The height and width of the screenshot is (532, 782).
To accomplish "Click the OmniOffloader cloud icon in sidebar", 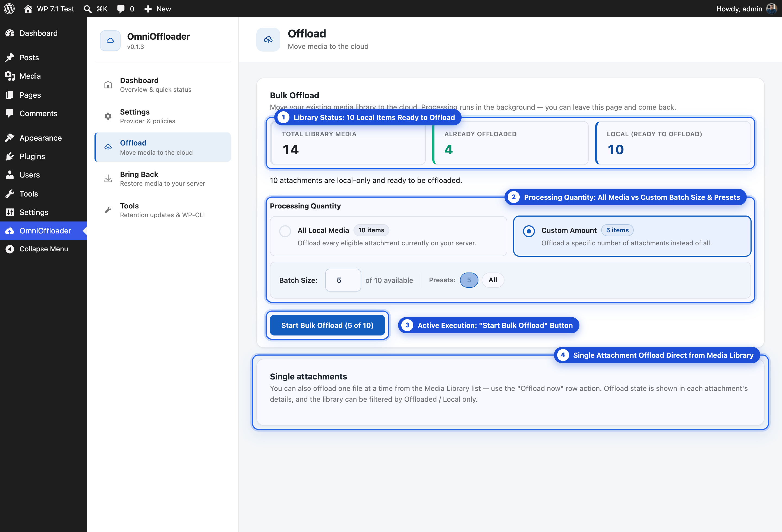I will (10, 231).
